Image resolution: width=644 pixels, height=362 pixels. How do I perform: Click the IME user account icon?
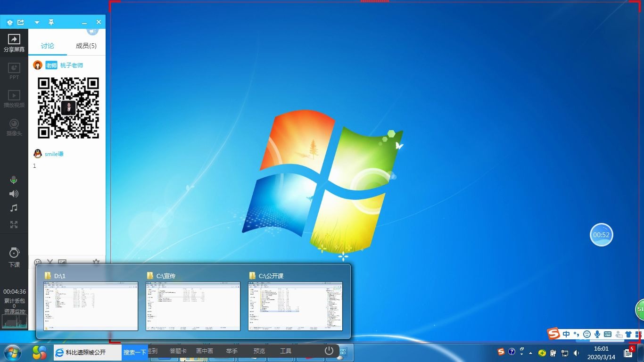pyautogui.click(x=618, y=334)
